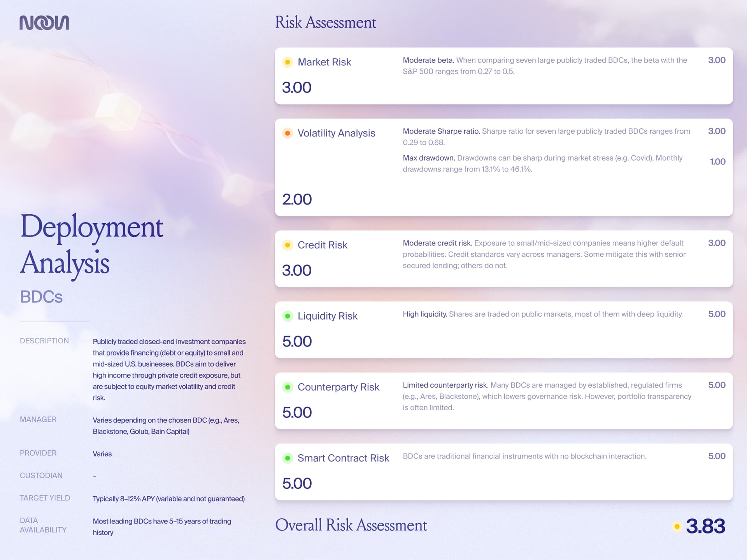
Task: Click the Max drawdown description
Action: pyautogui.click(x=542, y=164)
